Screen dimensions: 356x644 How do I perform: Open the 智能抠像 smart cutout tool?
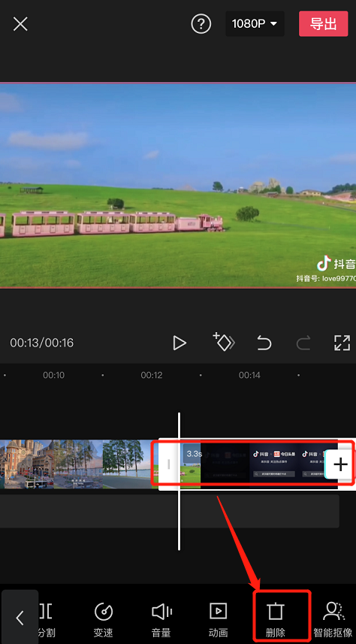point(333,620)
